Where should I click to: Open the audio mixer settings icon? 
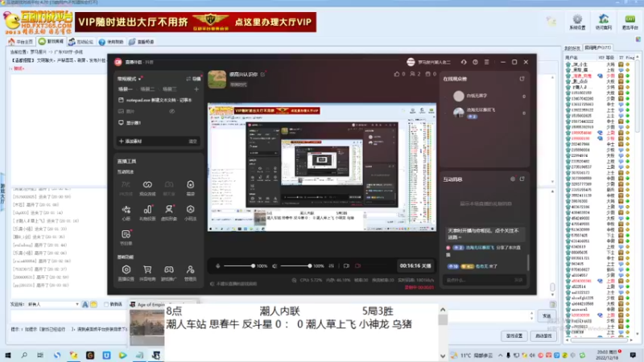(331, 266)
